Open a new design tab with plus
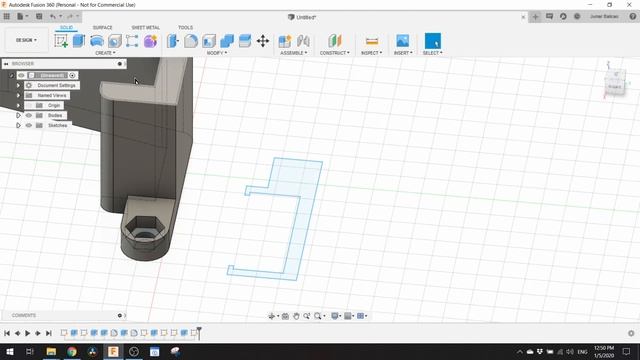This screenshot has width=640, height=360. coord(535,16)
